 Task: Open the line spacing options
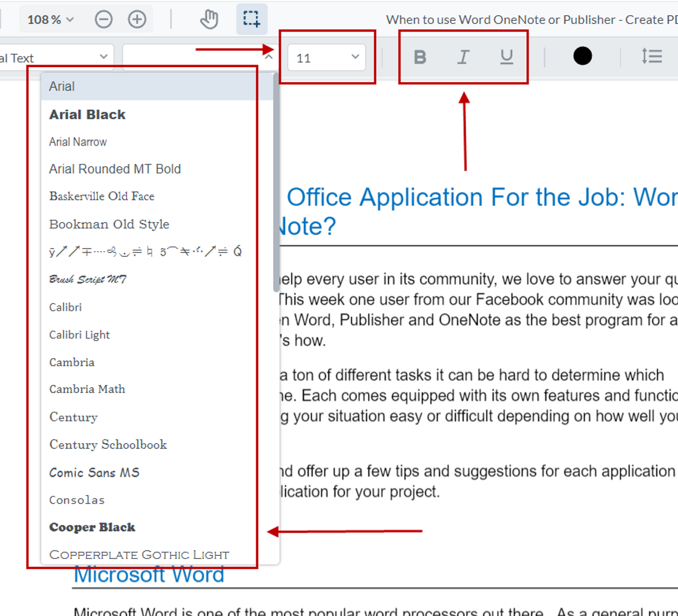click(x=652, y=57)
